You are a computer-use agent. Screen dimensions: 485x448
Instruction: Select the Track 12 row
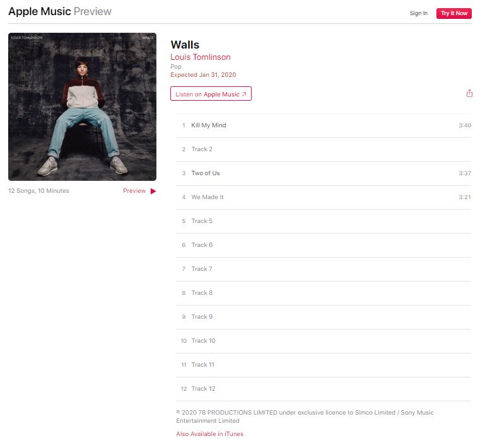[x=324, y=389]
